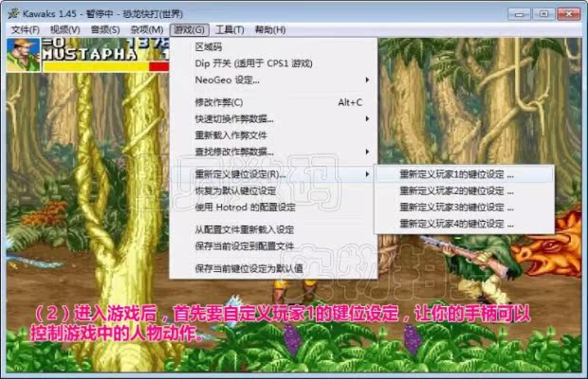Select 恢复为默认键位设定
This screenshot has height=379, width=588.
point(273,190)
